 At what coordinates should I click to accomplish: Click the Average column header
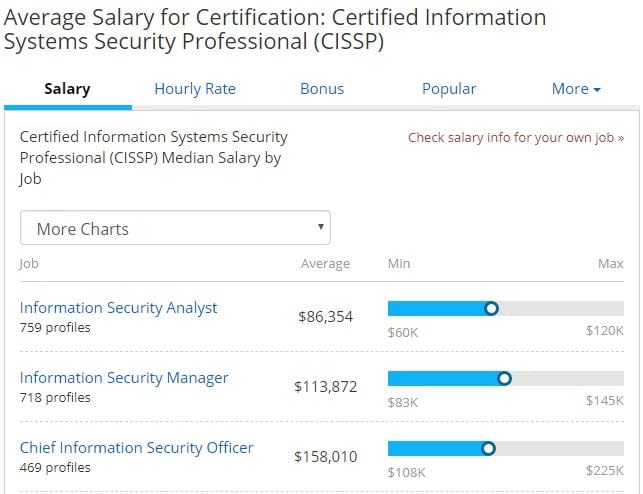pos(326,263)
